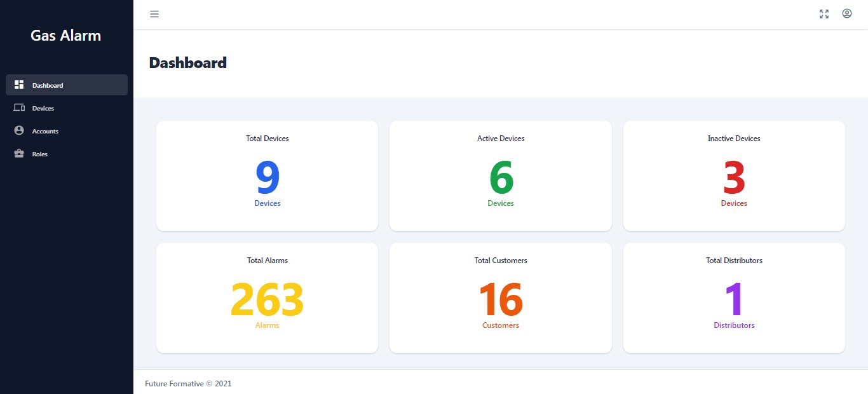
Task: Click the Gas Alarm logo title
Action: click(66, 36)
